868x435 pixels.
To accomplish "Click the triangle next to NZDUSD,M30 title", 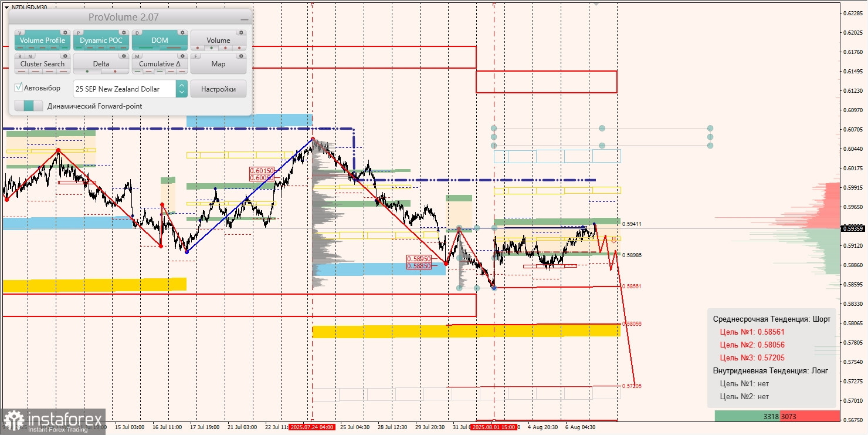I will point(6,7).
